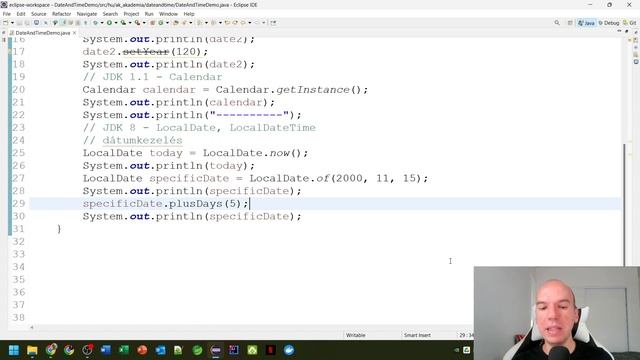The image size is (640, 360).
Task: Open Netflix from the taskbar
Action: tap(271, 350)
